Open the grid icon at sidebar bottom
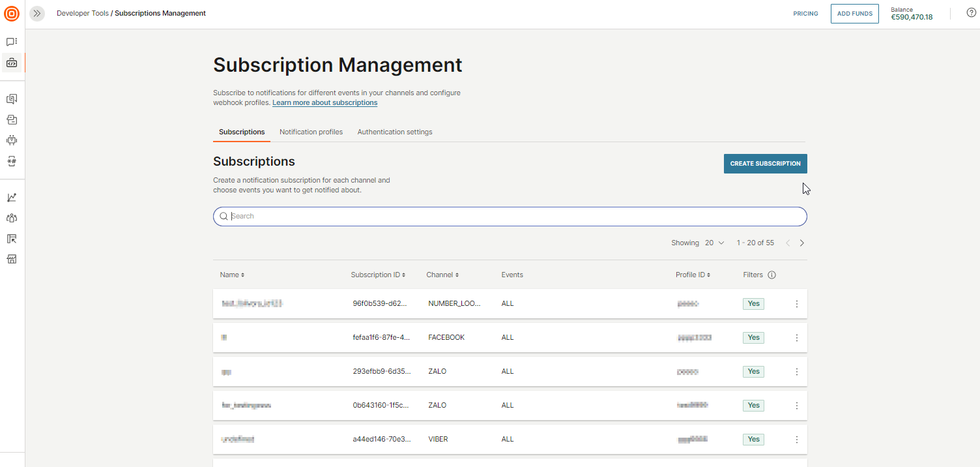 click(x=11, y=258)
